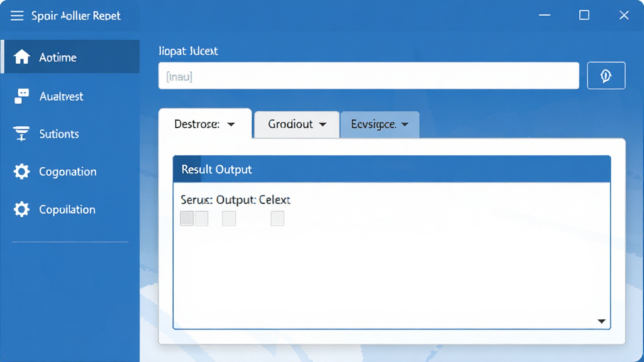Click the Result Output header text
Screen dimensions: 644x362
click(216, 170)
